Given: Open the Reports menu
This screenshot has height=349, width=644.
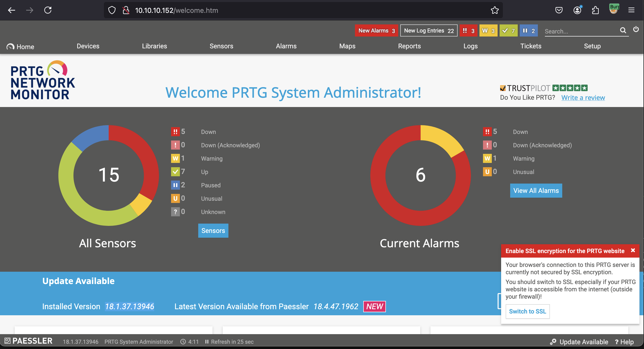Looking at the screenshot, I should tap(409, 46).
